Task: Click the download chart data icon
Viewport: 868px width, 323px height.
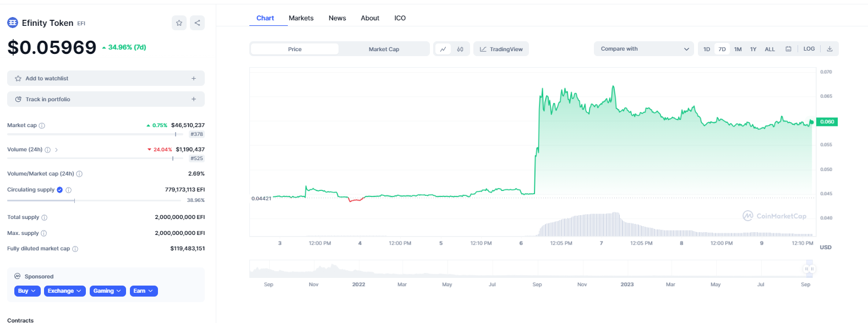Action: (829, 49)
